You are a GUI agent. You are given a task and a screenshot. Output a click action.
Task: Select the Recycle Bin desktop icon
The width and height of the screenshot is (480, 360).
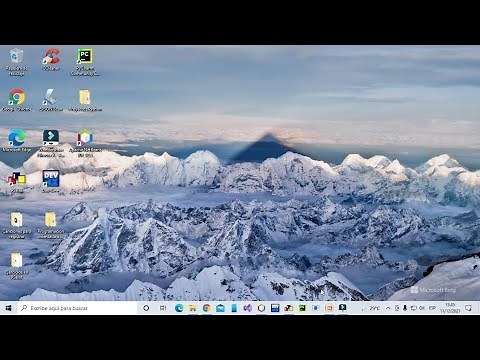click(16, 62)
